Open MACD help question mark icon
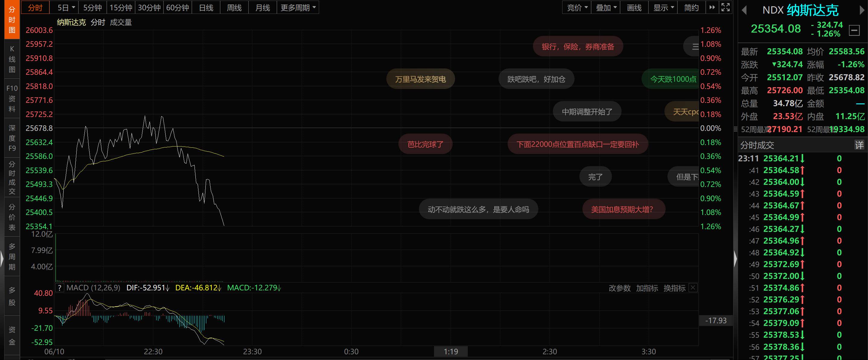Image resolution: width=868 pixels, height=360 pixels. coord(60,288)
